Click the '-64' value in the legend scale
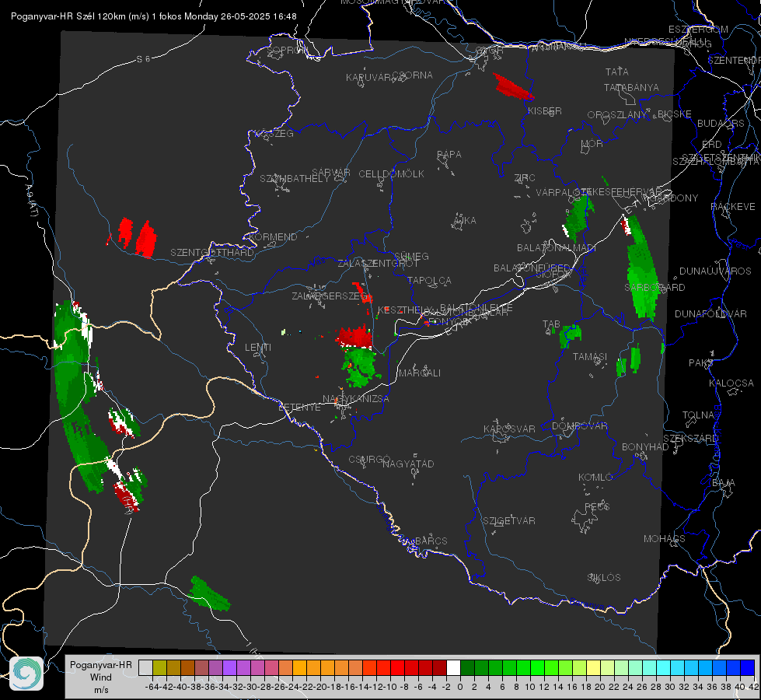 [x=152, y=687]
